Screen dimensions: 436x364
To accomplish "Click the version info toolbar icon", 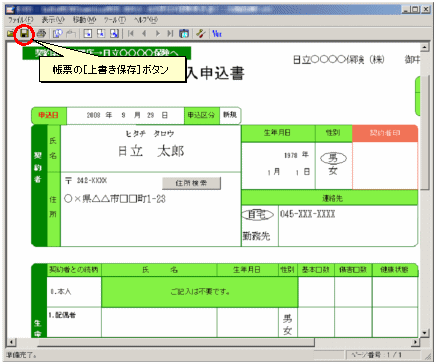I will point(217,34).
